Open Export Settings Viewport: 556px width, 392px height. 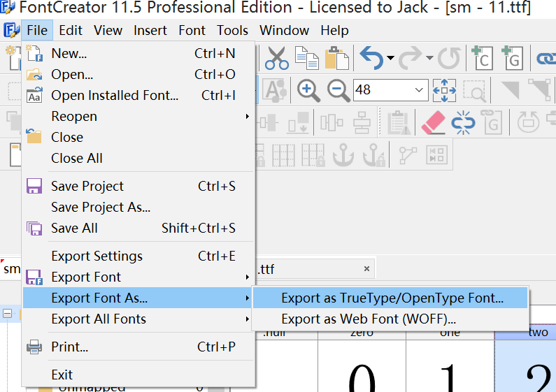click(138, 256)
